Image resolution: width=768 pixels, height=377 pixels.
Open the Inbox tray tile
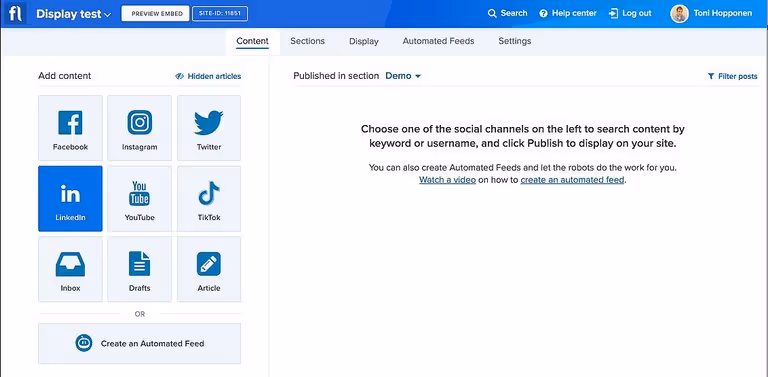[70, 269]
